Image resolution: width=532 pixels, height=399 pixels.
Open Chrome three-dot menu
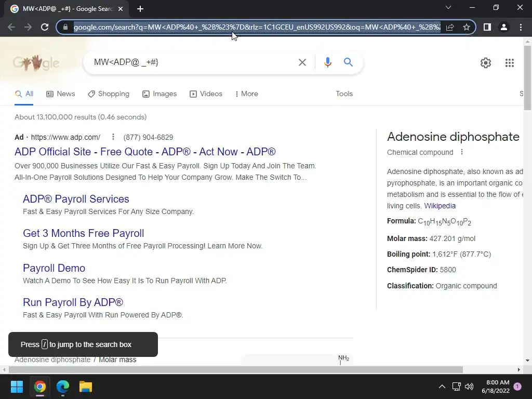pos(521,27)
